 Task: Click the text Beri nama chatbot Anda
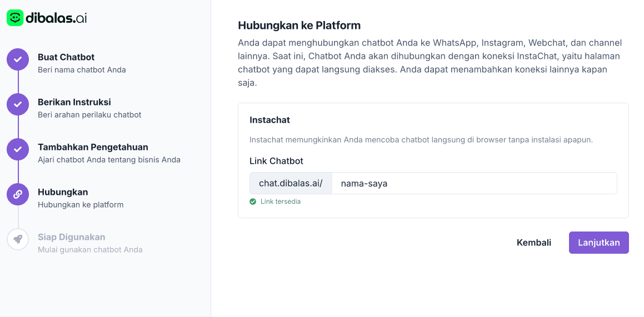coord(82,70)
